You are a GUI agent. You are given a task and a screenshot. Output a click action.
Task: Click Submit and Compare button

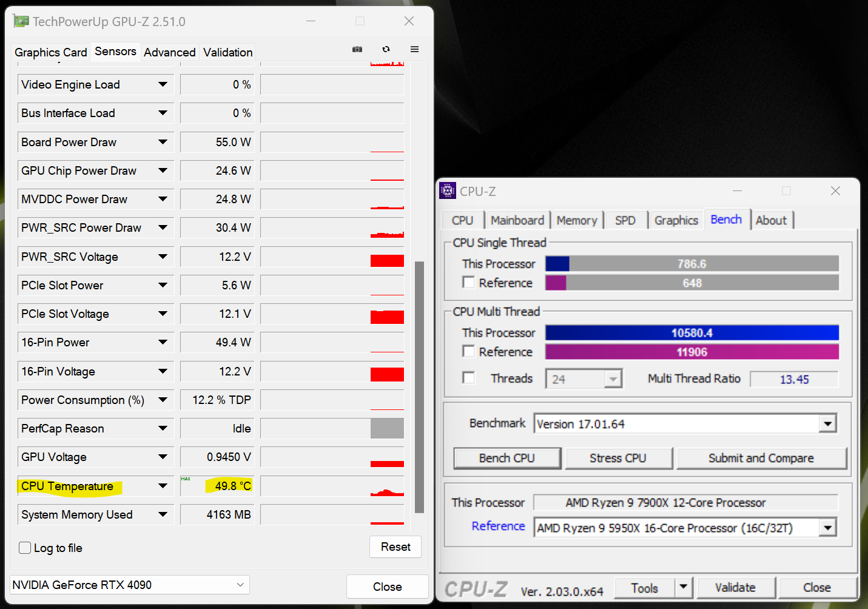pyautogui.click(x=761, y=458)
